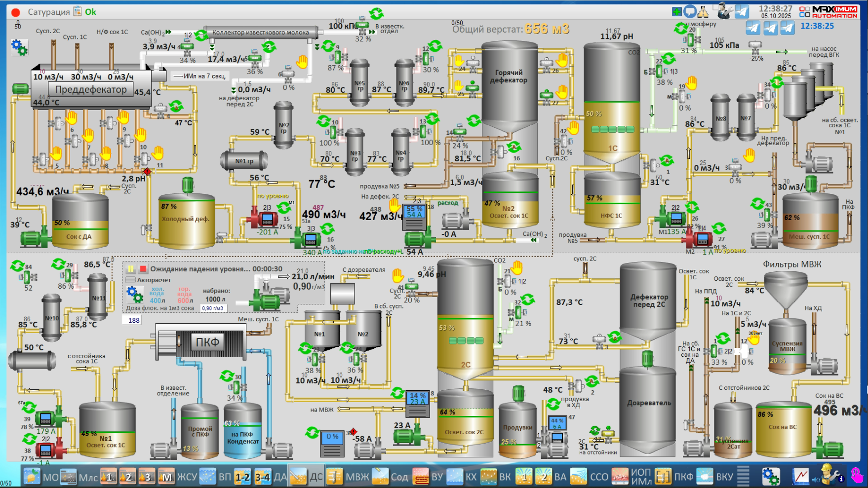Stop the flocculant dosing with red square

(143, 269)
